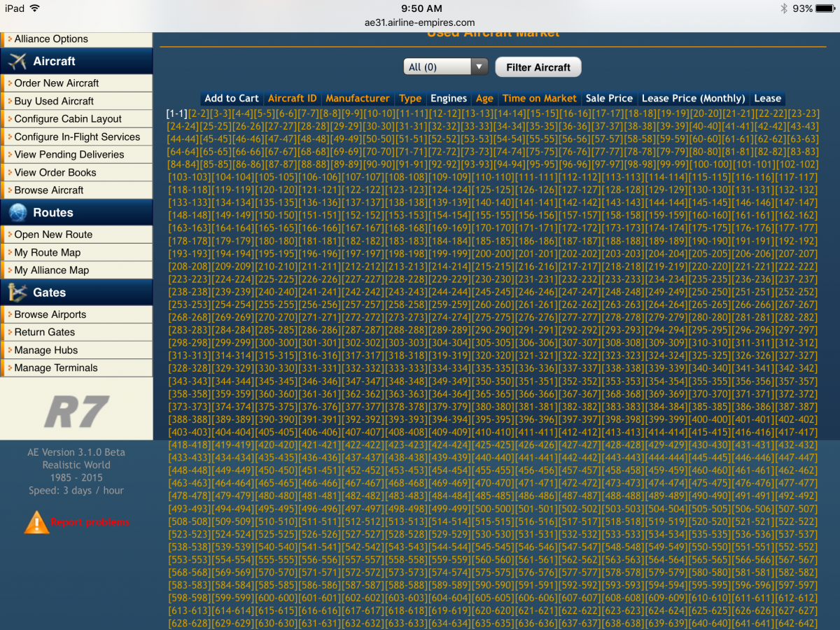Jump to page link [50-50]

tap(379, 139)
